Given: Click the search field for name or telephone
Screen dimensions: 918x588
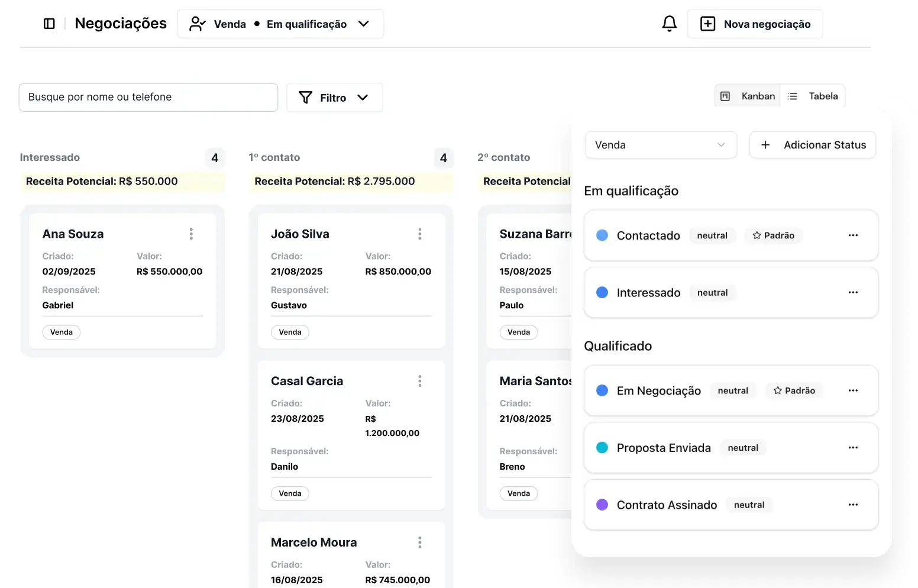Looking at the screenshot, I should pos(148,97).
